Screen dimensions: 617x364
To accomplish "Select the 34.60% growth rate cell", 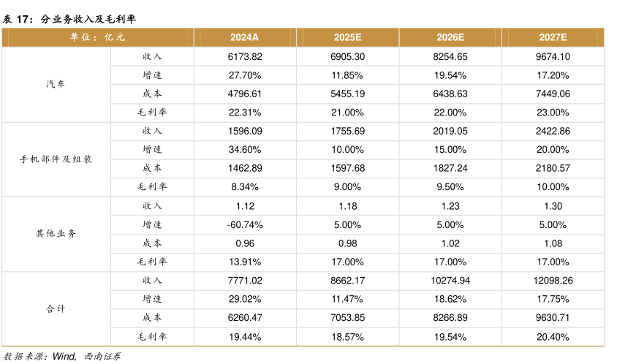I will (x=245, y=149).
